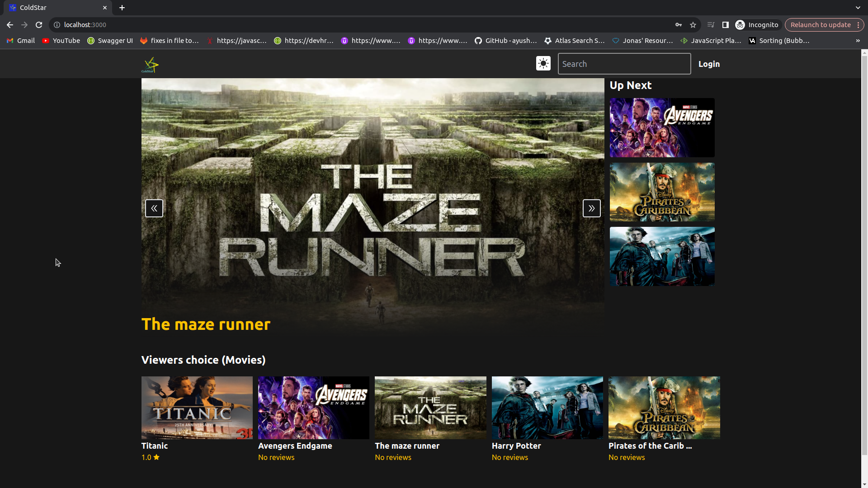Open a new tab with the plus button

pyautogui.click(x=122, y=8)
